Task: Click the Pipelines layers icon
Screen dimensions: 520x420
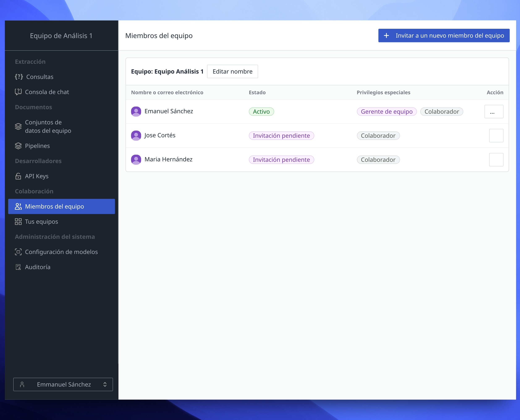Action: [18, 146]
